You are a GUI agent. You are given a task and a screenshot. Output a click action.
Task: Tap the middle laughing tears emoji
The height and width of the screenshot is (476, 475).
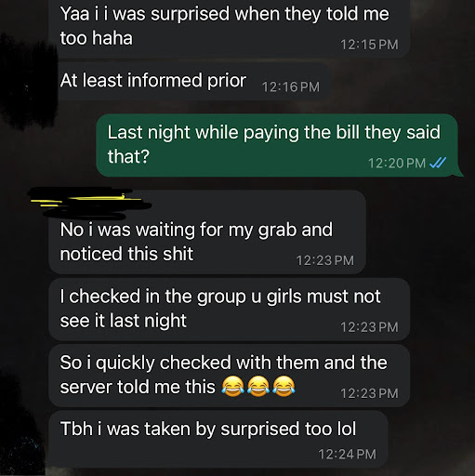(258, 387)
